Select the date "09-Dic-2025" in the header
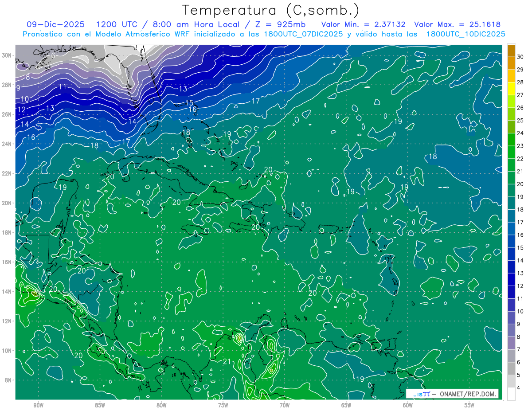The width and height of the screenshot is (532, 411). (56, 24)
